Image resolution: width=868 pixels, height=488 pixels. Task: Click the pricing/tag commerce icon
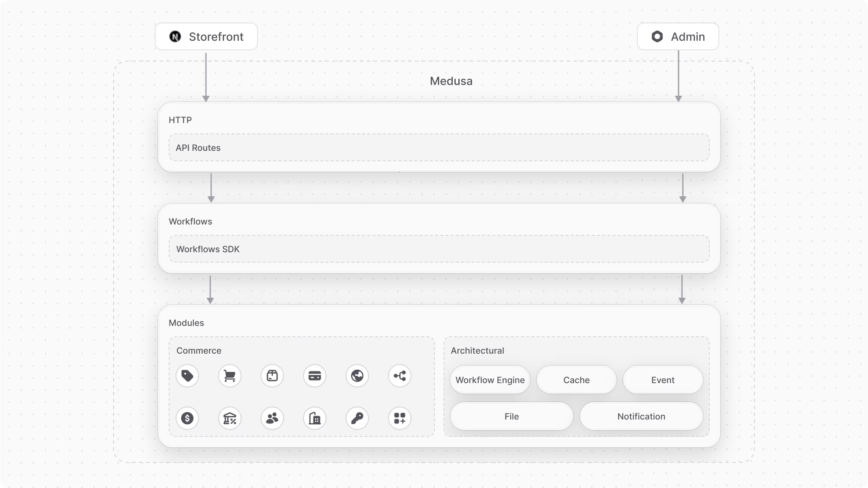(187, 375)
